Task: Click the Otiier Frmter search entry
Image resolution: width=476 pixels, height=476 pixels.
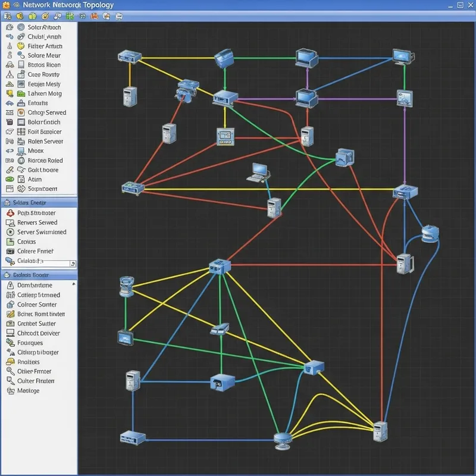Action: click(35, 371)
